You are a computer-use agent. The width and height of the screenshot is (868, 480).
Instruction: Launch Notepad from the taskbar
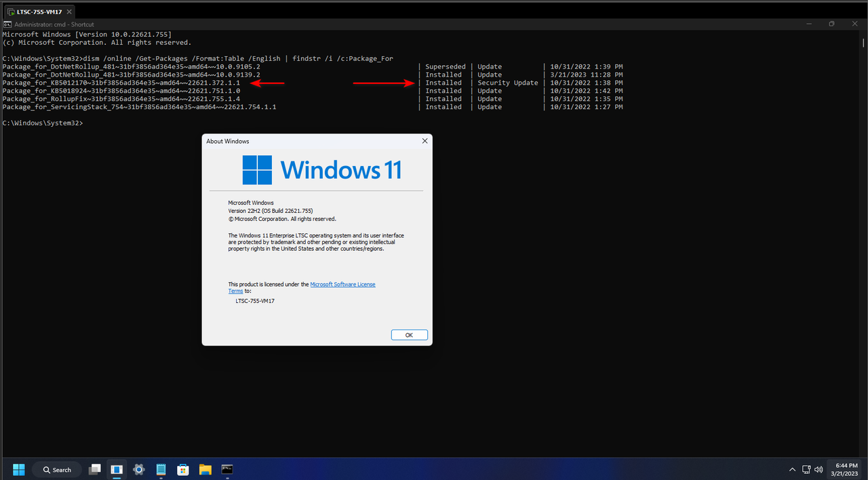(161, 469)
